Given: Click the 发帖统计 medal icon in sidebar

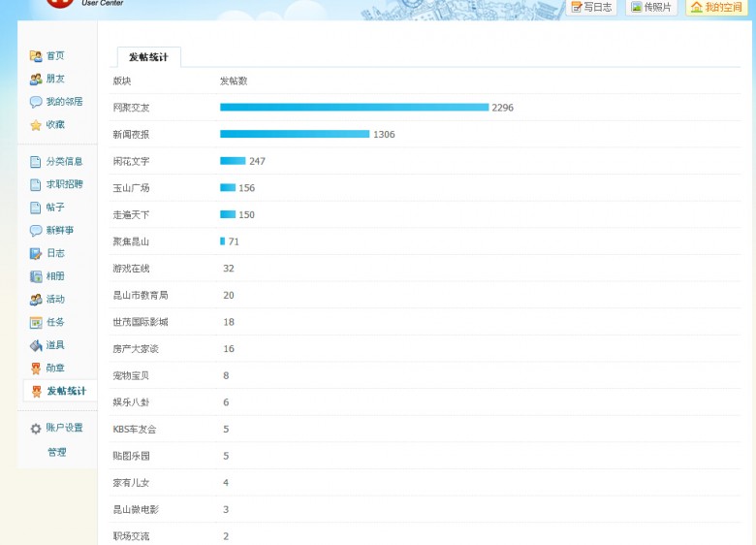Looking at the screenshot, I should click(x=36, y=391).
